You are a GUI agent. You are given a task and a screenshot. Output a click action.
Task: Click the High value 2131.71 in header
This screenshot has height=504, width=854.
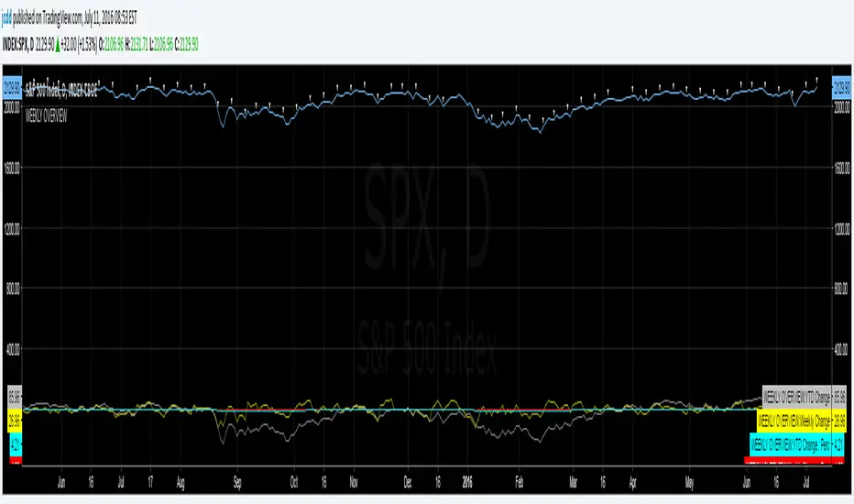[x=138, y=44]
